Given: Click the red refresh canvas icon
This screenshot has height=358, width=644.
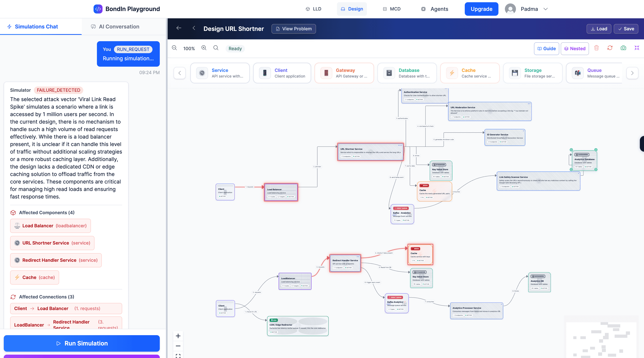Looking at the screenshot, I should tap(610, 48).
